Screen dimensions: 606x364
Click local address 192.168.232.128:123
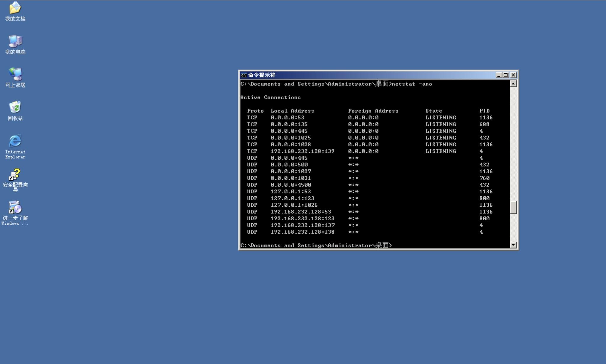point(302,219)
